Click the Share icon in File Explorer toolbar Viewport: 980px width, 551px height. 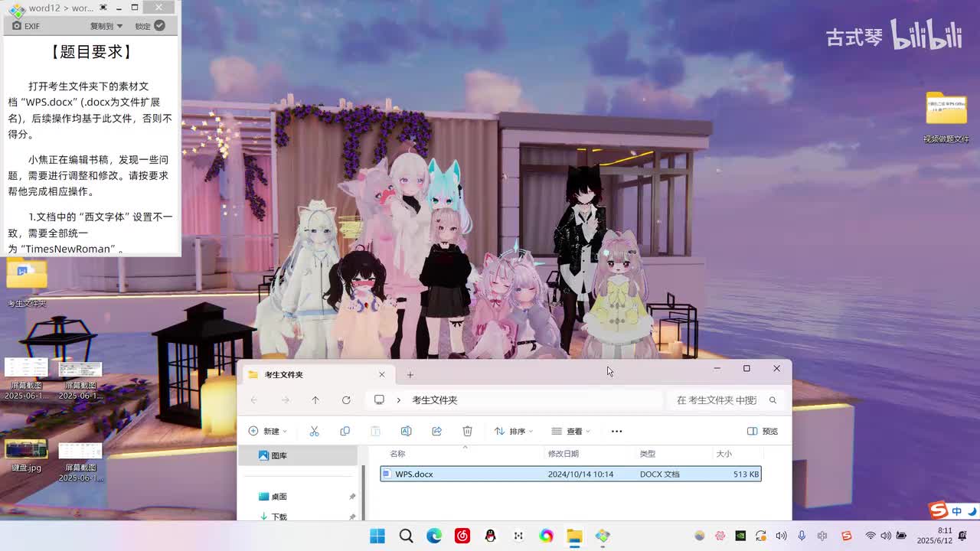click(436, 431)
